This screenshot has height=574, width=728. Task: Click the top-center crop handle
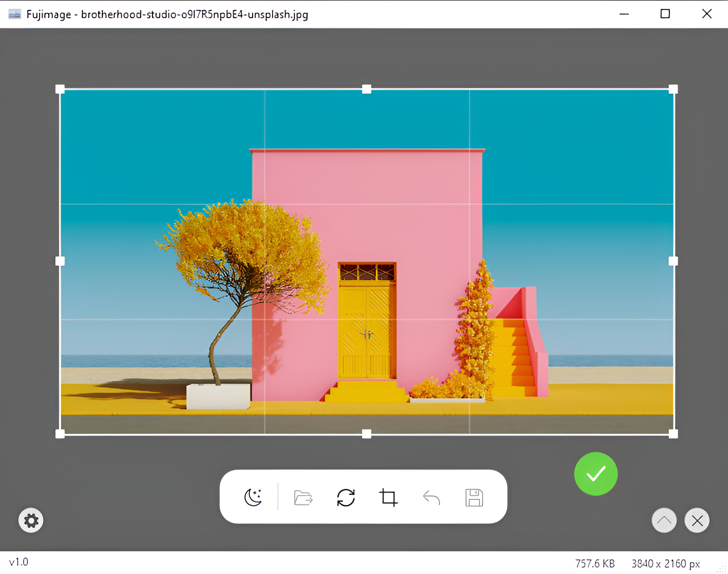pyautogui.click(x=367, y=89)
